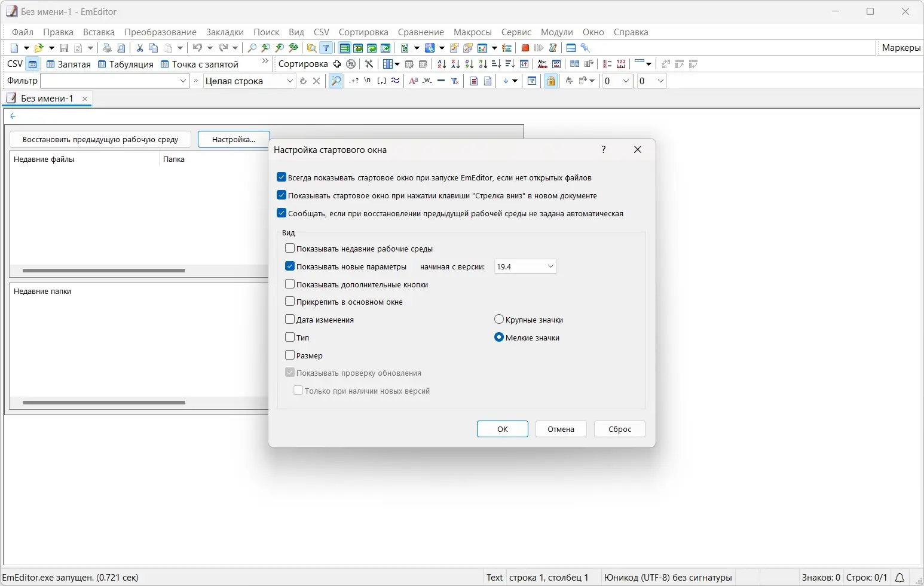Click the find in files icon
924x586 pixels.
[x=311, y=48]
